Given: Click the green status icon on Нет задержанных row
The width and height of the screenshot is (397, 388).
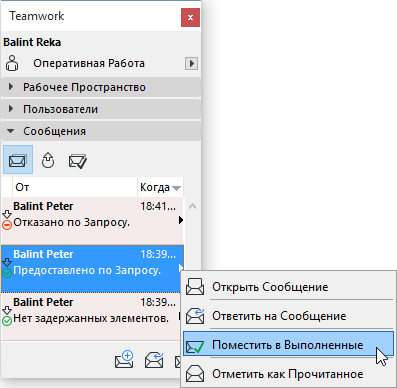Looking at the screenshot, I should pyautogui.click(x=7, y=321).
